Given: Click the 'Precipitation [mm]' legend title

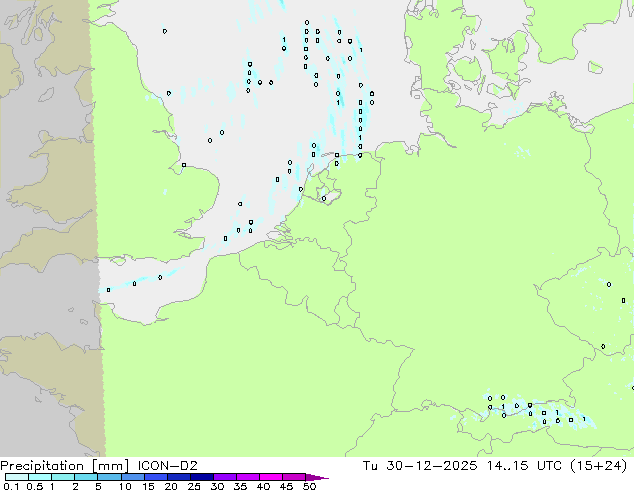Looking at the screenshot, I should [65, 466].
